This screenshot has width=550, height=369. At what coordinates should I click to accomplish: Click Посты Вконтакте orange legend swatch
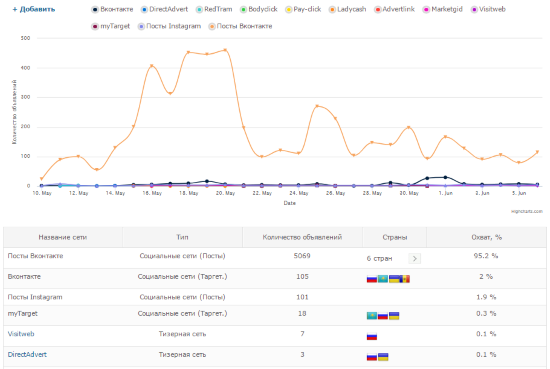pyautogui.click(x=212, y=26)
